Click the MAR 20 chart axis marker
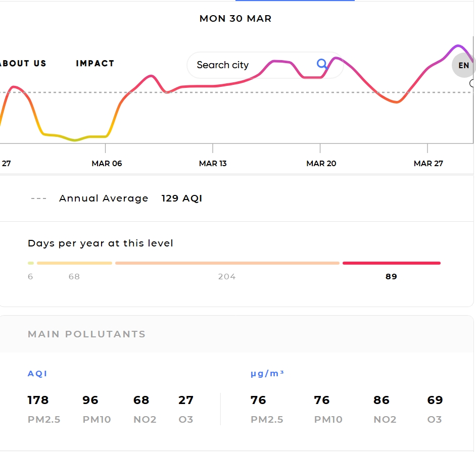Screen dimensions: 476x452 [x=321, y=163]
